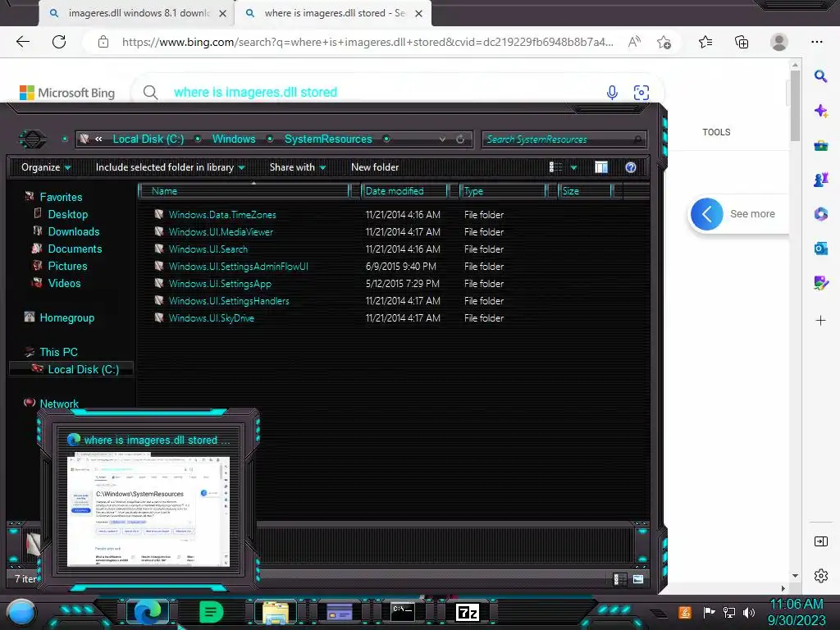Image resolution: width=840 pixels, height=630 pixels.
Task: Switch to imageres.dll windows 8.1 download tab
Action: coord(137,13)
